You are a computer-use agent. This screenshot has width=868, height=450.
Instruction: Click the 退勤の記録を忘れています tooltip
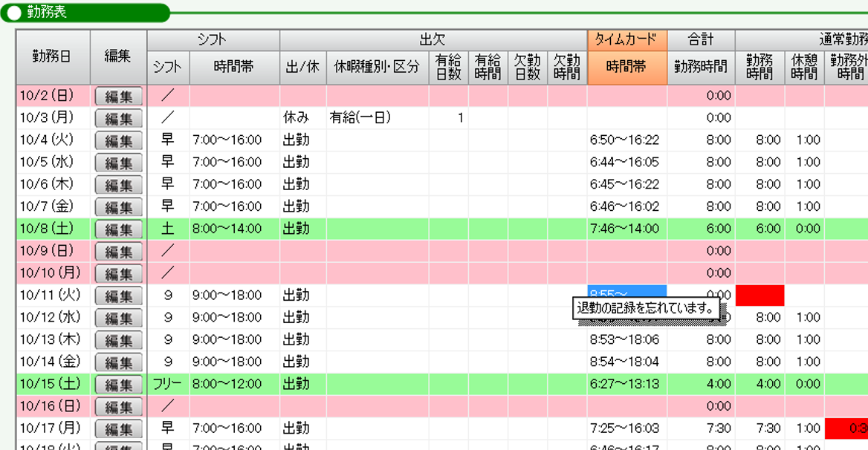[646, 308]
